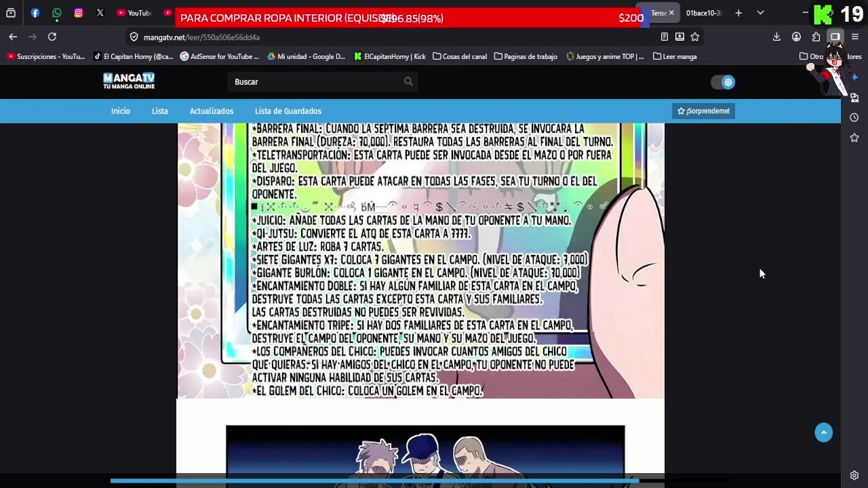This screenshot has height=488, width=868.
Task: Expand Cosas del canal bookmark folder
Action: [x=460, y=57]
